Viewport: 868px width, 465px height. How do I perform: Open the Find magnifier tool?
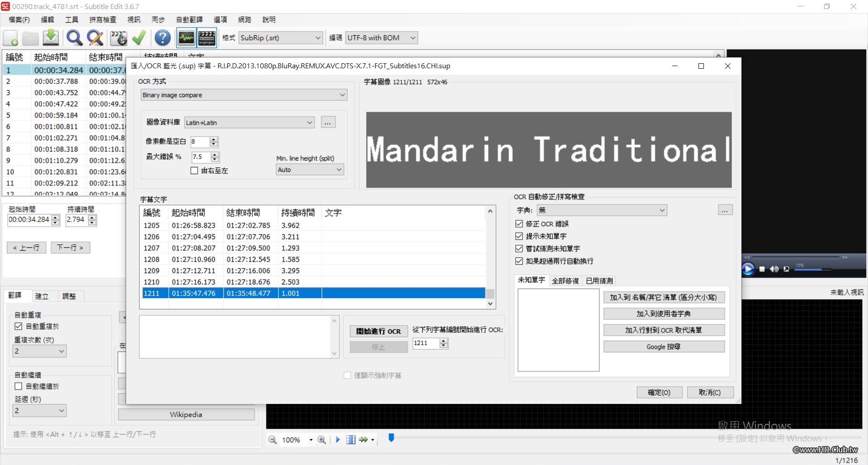(74, 38)
